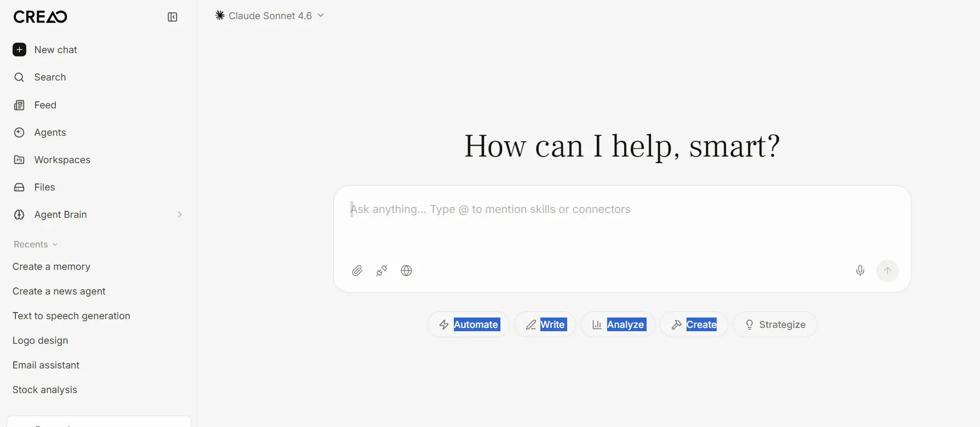Click the Files drive icon

(19, 187)
